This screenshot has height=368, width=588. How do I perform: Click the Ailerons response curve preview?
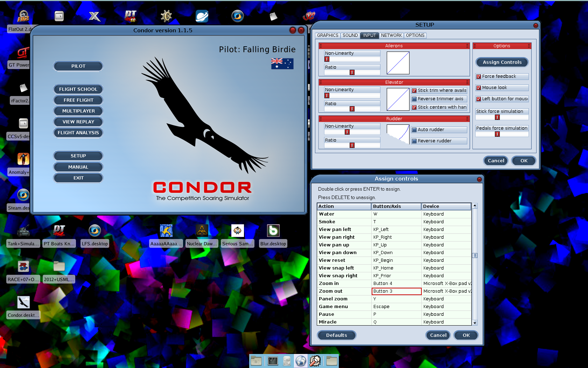coord(398,63)
